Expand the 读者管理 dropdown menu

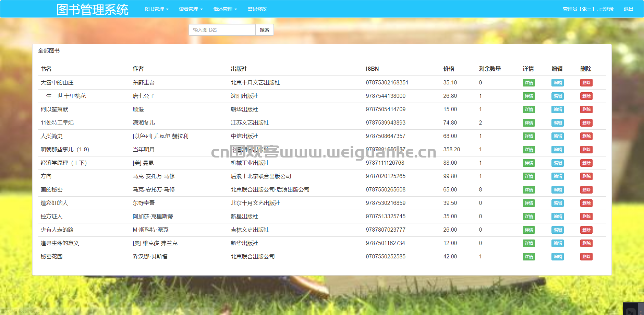(x=191, y=9)
